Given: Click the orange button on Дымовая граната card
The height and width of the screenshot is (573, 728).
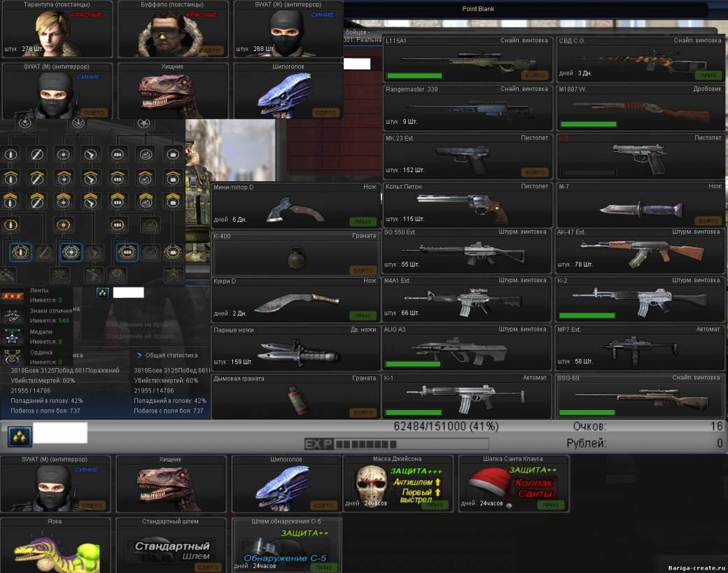Looking at the screenshot, I should (x=363, y=413).
